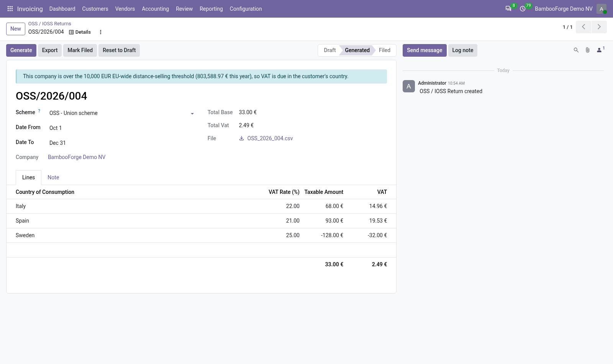Screen dimensions: 613x364
Task: Show followers of this record
Action: [x=600, y=50]
